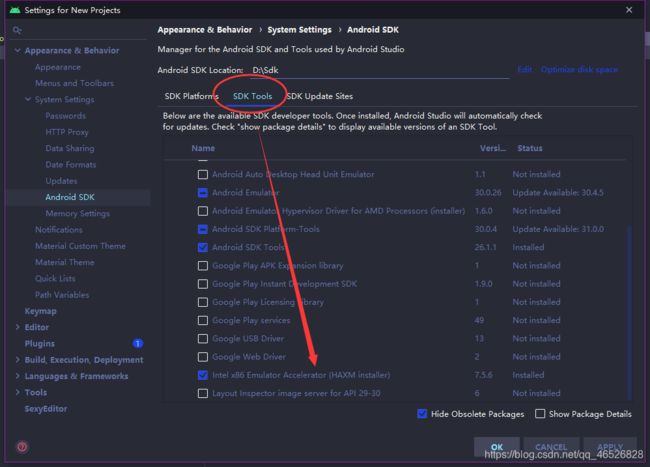650x467 pixels.
Task: Click Edit link for SDK location
Action: pyautogui.click(x=525, y=69)
